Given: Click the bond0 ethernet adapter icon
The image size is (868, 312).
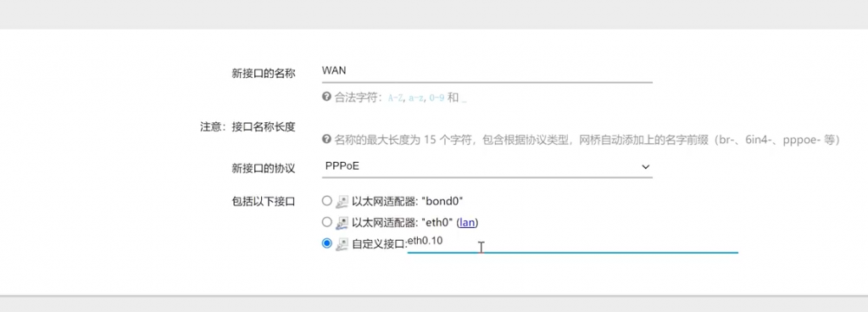Looking at the screenshot, I should (x=342, y=201).
